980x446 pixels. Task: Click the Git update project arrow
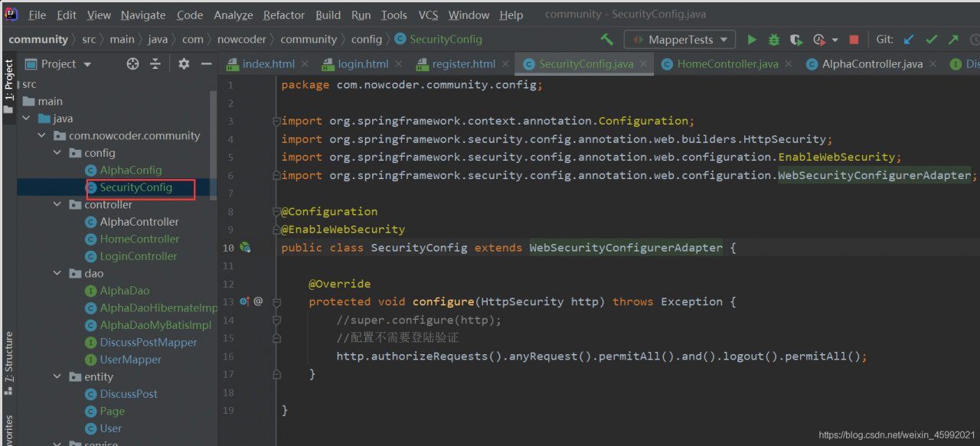tap(909, 40)
